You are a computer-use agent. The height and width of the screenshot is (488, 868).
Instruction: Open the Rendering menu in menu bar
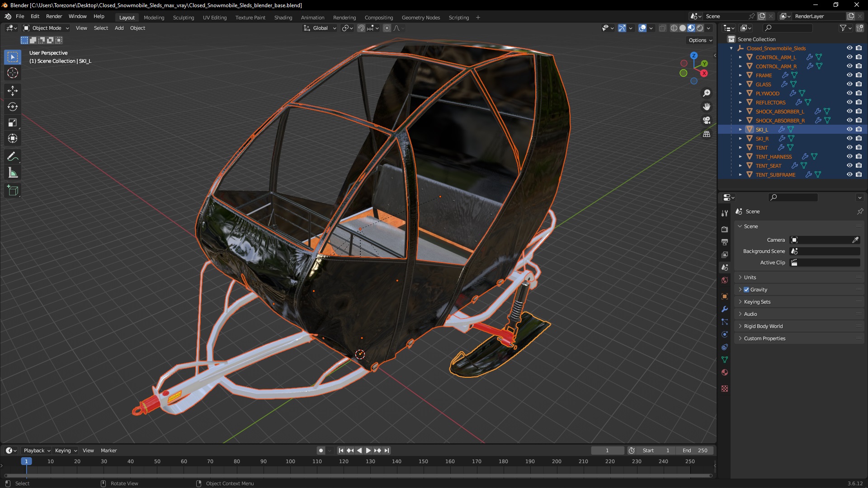pos(344,17)
